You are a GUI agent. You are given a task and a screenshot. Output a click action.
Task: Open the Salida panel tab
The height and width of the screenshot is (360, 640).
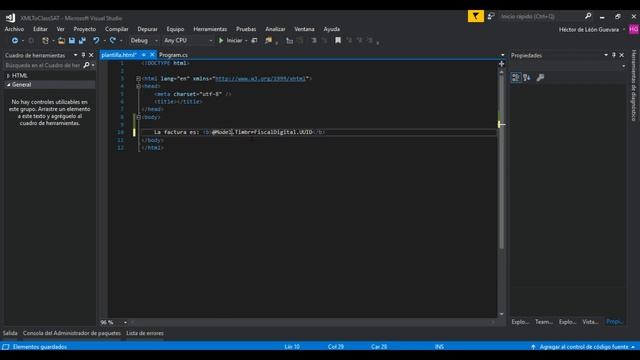(x=10, y=333)
